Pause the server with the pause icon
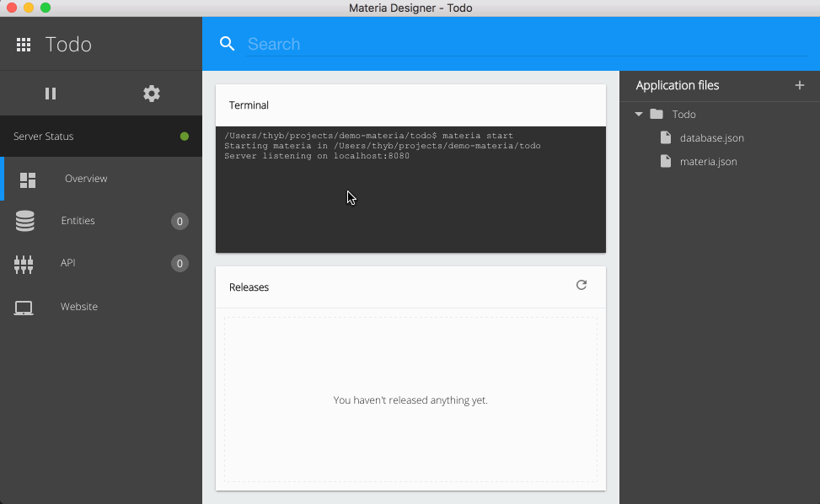The height and width of the screenshot is (504, 820). (51, 94)
